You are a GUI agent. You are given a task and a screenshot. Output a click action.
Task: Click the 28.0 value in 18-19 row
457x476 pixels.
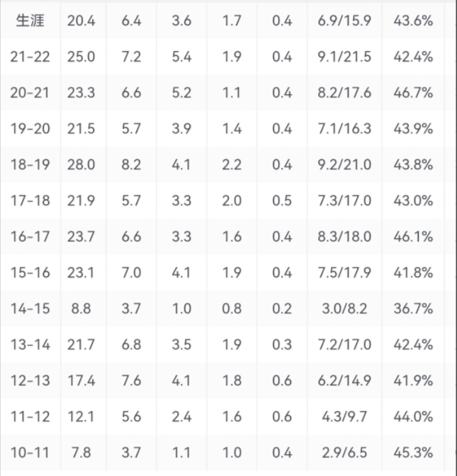pyautogui.click(x=81, y=165)
